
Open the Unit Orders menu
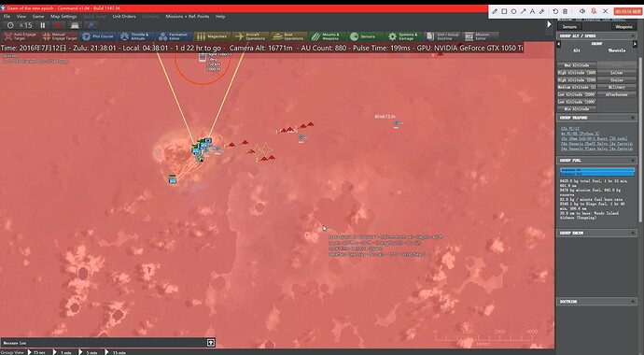(x=124, y=17)
